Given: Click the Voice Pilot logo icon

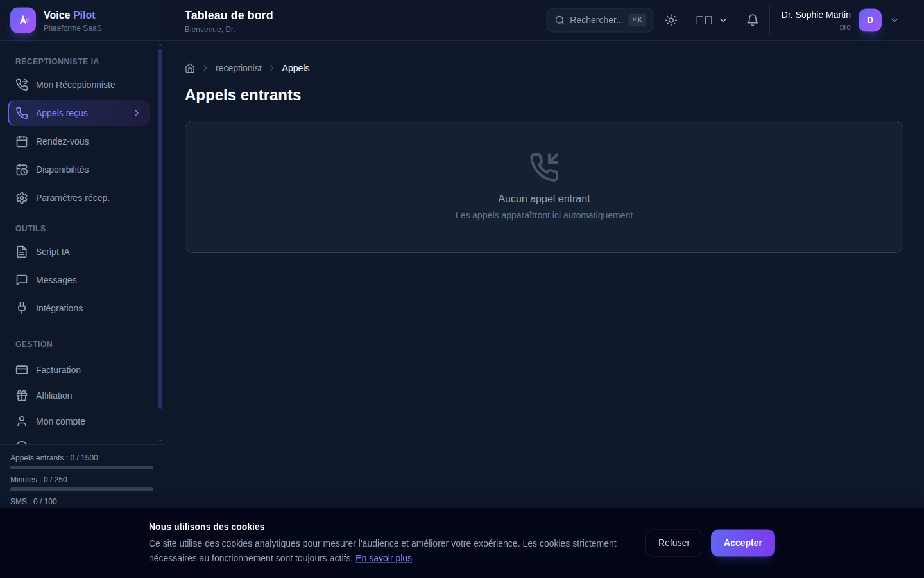Looking at the screenshot, I should coord(23,20).
